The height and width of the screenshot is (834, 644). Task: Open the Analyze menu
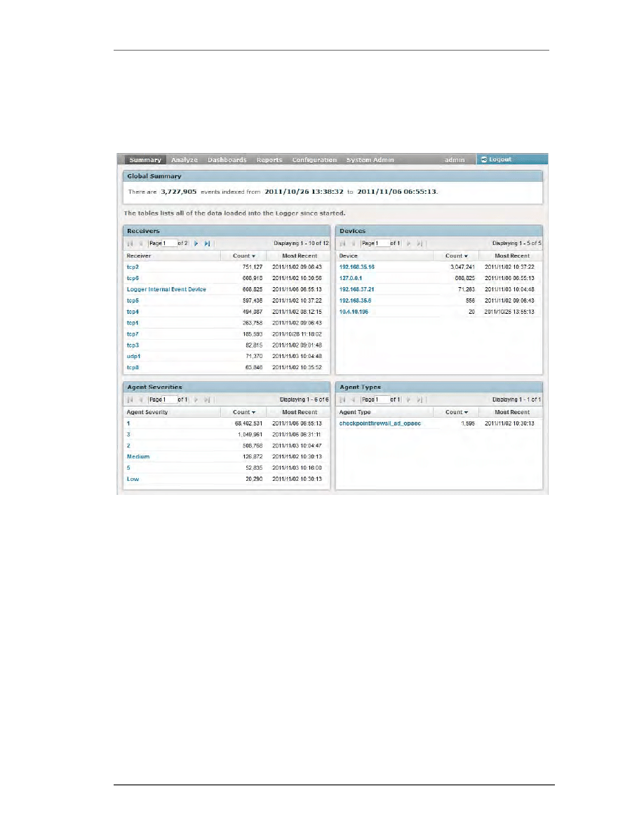[185, 160]
